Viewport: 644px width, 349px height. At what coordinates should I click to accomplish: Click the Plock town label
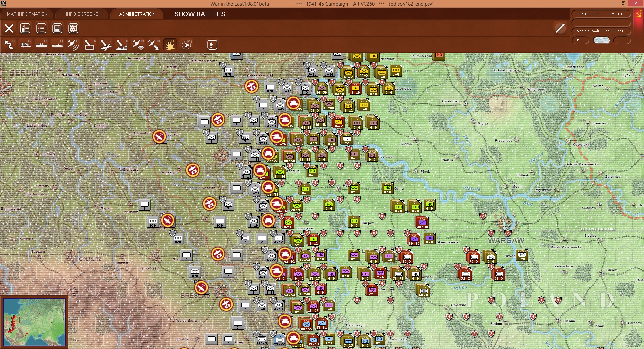point(425,172)
